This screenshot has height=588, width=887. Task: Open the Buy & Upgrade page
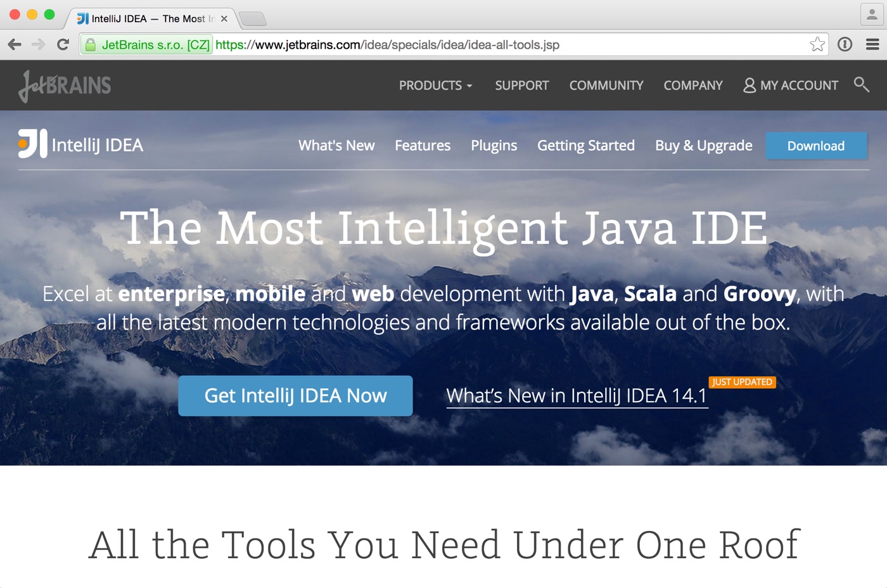[704, 146]
